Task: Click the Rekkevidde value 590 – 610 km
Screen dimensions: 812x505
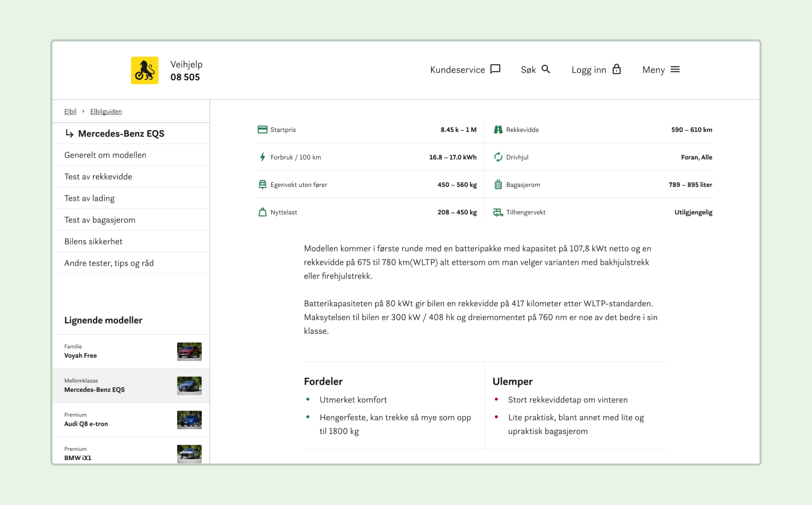Action: click(691, 129)
